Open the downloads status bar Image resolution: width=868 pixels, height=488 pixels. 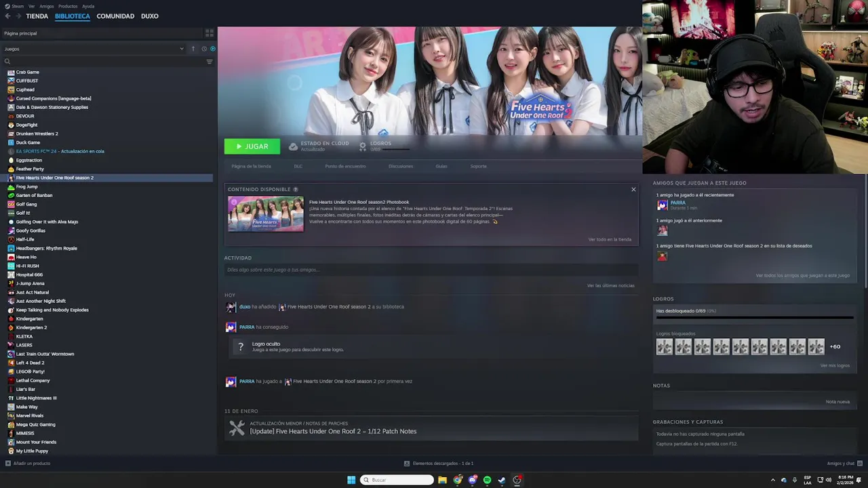coord(439,463)
